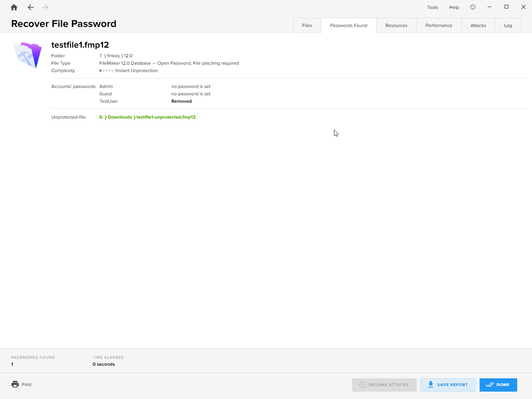The image size is (532, 399).
Task: Click the folder path T: fmkey 12.0
Action: [116, 56]
